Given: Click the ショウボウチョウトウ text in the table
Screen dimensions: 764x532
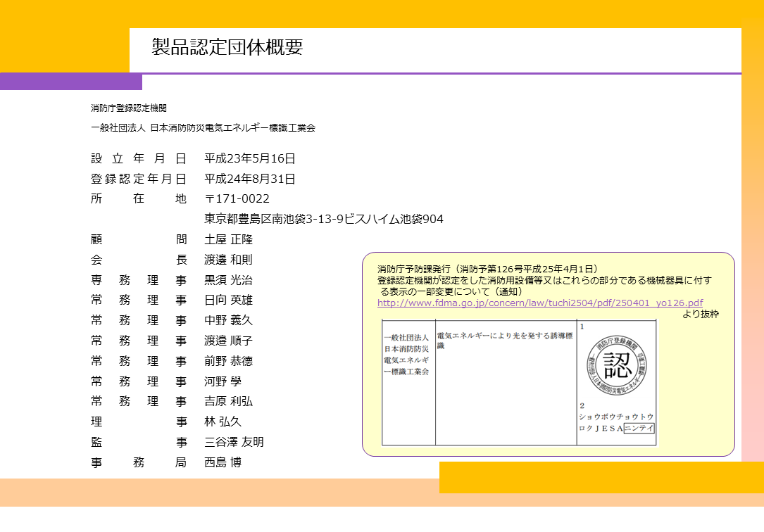Looking at the screenshot, I should [x=616, y=417].
